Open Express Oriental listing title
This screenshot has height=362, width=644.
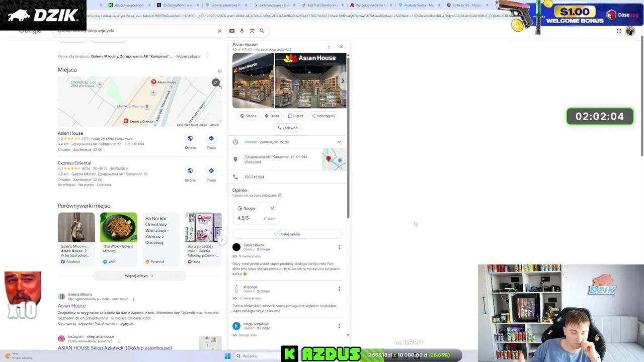[74, 163]
